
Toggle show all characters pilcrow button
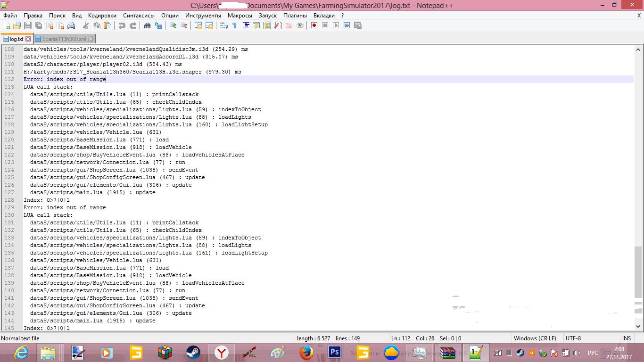[x=234, y=25]
